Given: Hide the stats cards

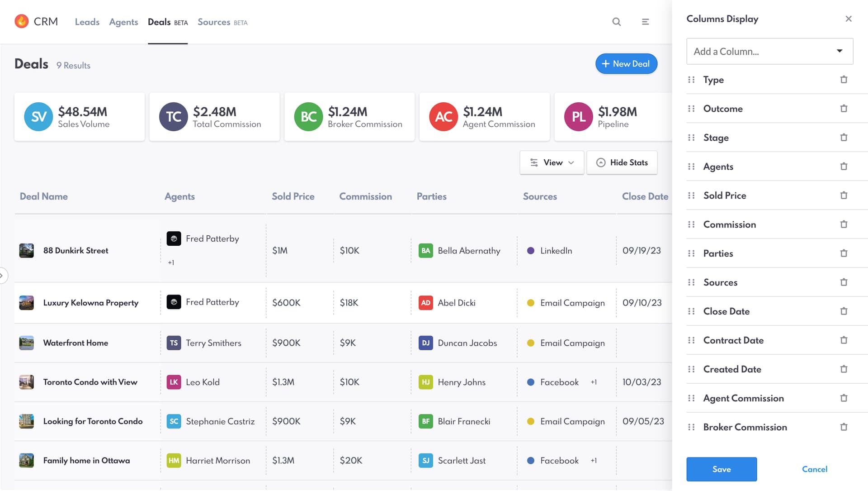Looking at the screenshot, I should 622,162.
